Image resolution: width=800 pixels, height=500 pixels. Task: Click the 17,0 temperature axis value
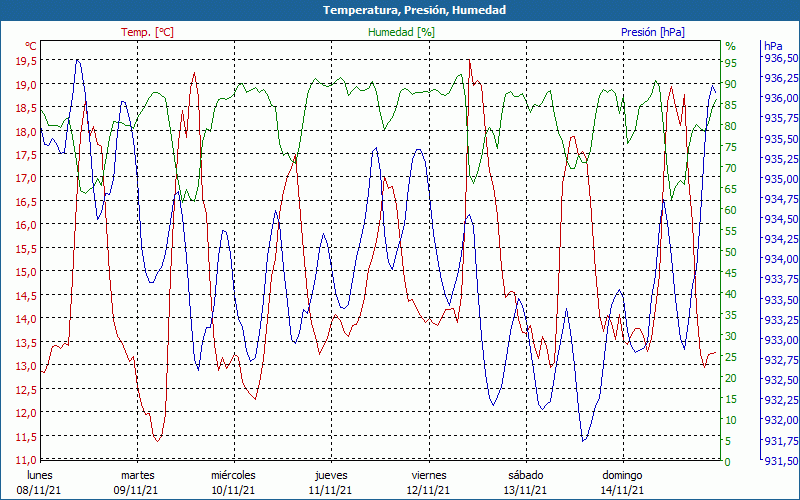[x=27, y=179]
